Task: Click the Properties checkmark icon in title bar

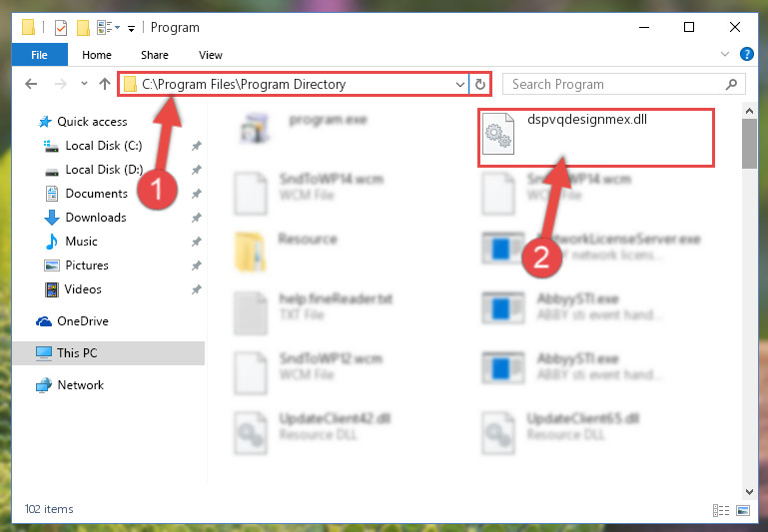Action: [x=61, y=28]
